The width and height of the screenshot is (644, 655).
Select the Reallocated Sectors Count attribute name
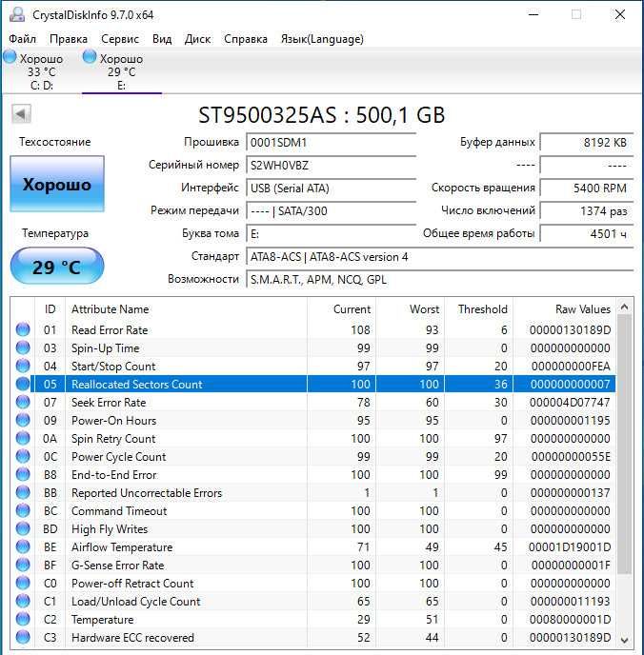pos(136,385)
